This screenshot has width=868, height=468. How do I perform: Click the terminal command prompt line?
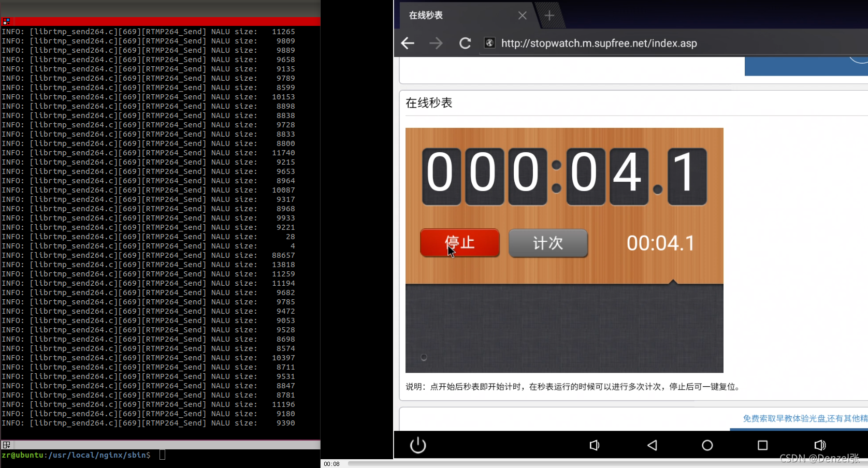click(78, 455)
